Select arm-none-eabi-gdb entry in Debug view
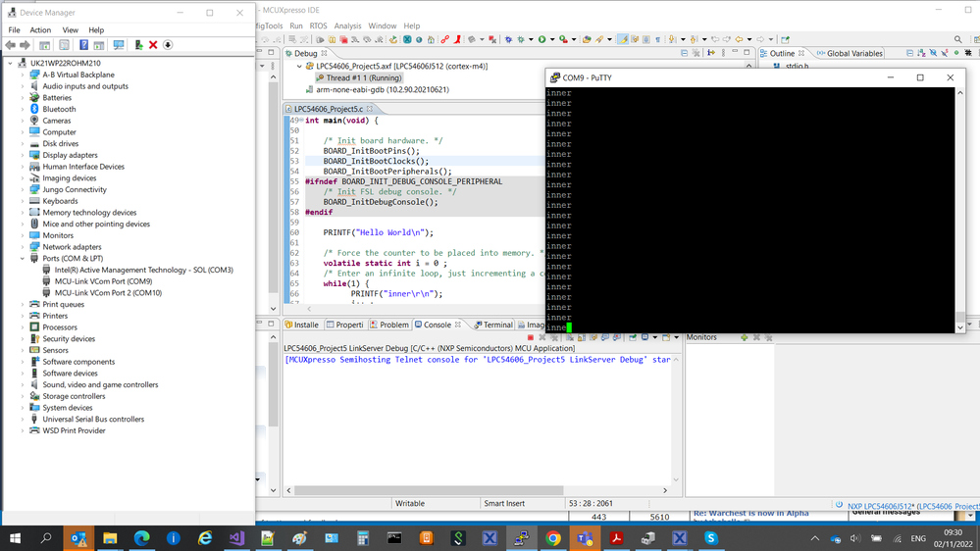This screenshot has width=980, height=551. pyautogui.click(x=382, y=90)
